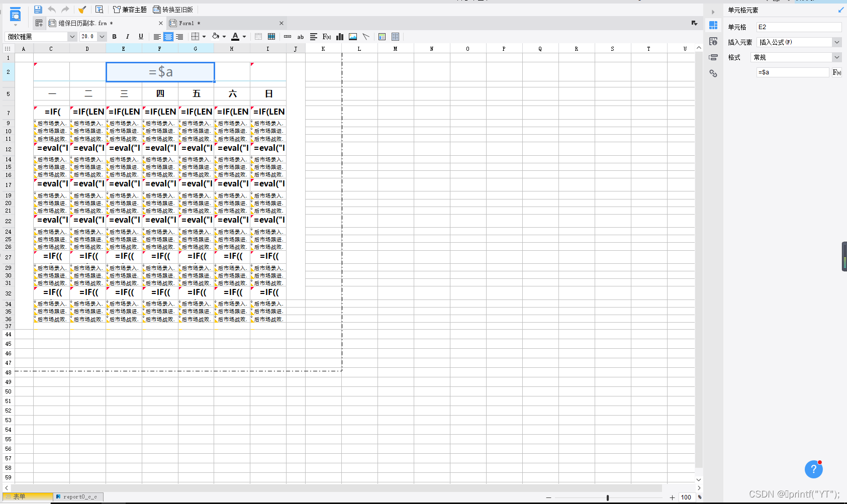This screenshot has height=504, width=847.
Task: Click the blue columns layout icon in toolbar
Action: point(396,37)
